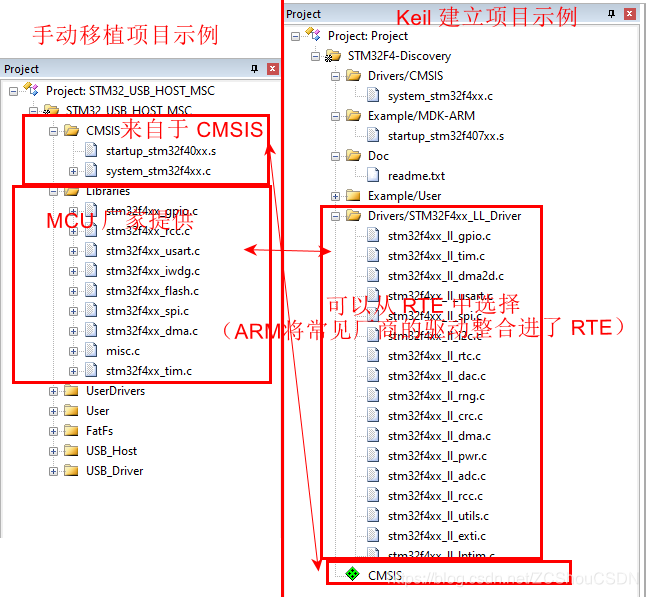This screenshot has height=597, width=648.
Task: Collapse the Drivers/STM32F4xx_LL_Driver group
Action: pos(335,216)
